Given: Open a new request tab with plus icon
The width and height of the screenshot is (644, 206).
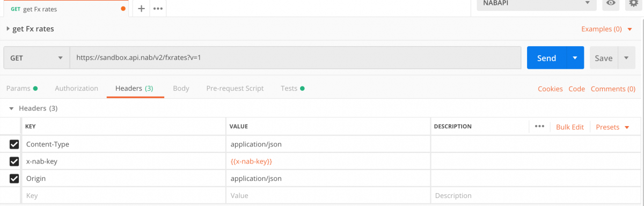Looking at the screenshot, I should [x=141, y=9].
